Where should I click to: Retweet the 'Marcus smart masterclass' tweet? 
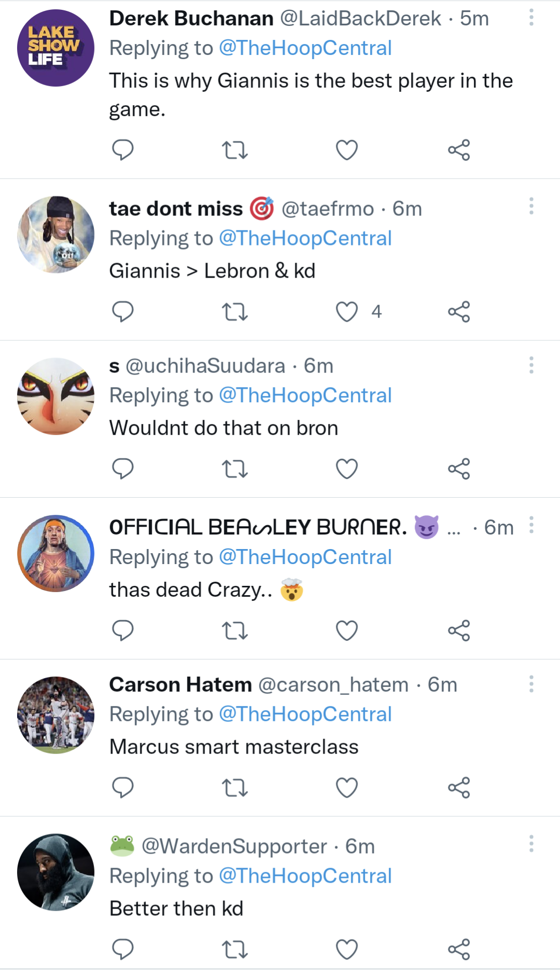[235, 788]
